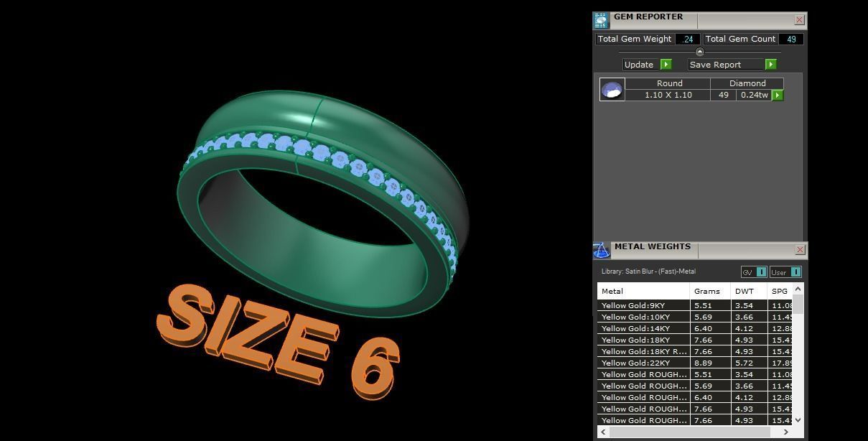Click the SPG column header
Image resolution: width=868 pixels, height=441 pixels.
click(780, 291)
